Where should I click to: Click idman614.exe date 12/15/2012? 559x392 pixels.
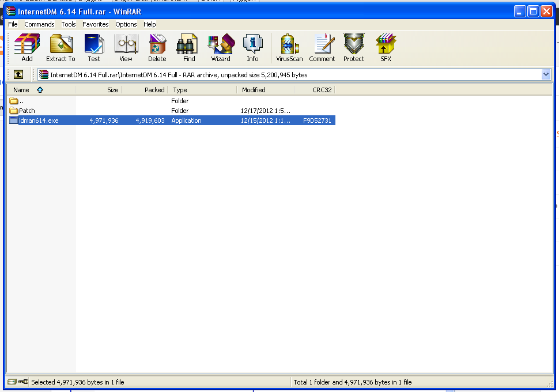265,120
